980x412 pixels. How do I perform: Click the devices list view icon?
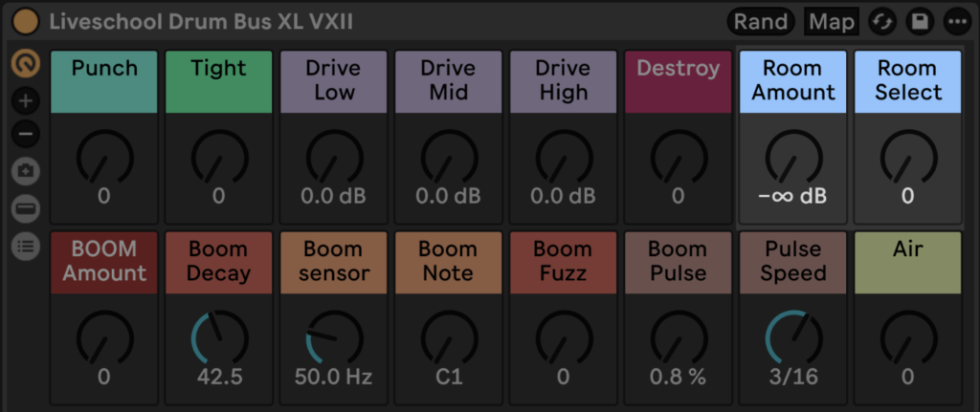point(26,246)
